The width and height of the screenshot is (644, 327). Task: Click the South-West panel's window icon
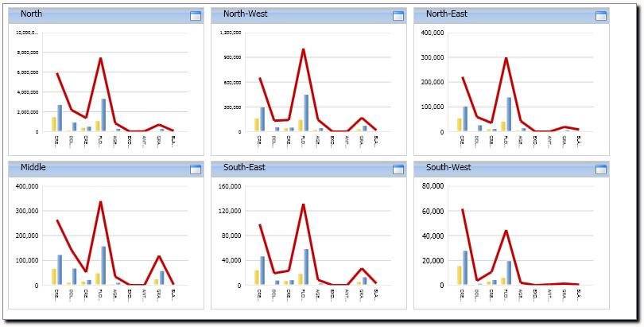pyautogui.click(x=601, y=169)
